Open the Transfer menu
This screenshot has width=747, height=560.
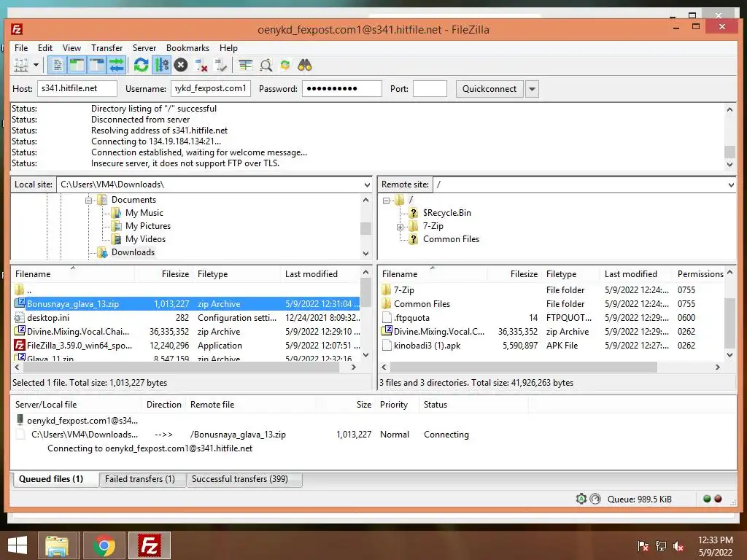(x=107, y=48)
